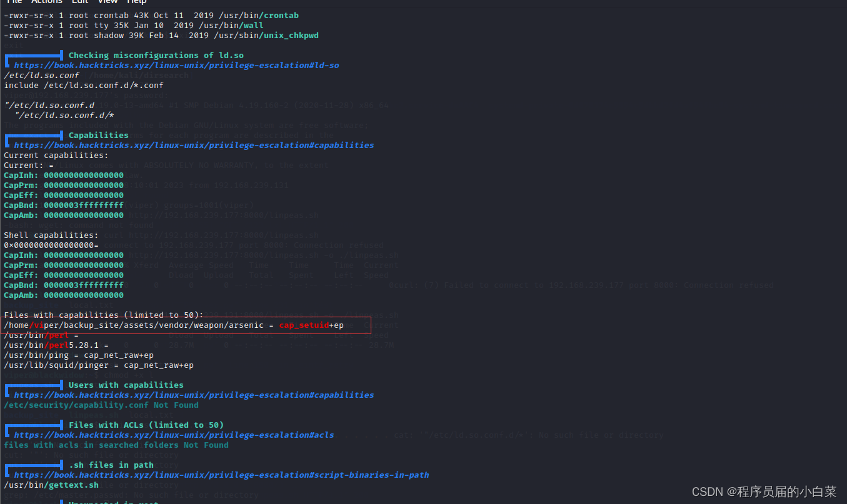The width and height of the screenshot is (847, 504).
Task: Click 'Current capabilities:' text
Action: tap(56, 155)
